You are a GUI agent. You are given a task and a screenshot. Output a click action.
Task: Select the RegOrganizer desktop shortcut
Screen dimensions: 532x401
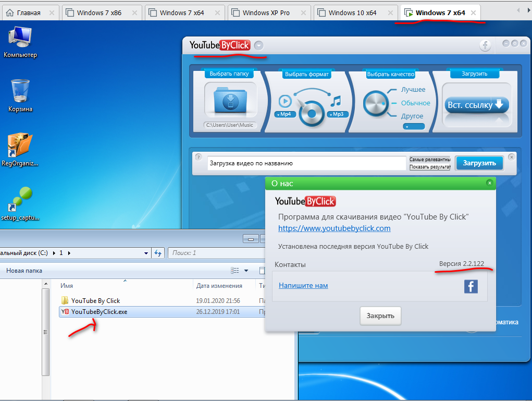click(20, 150)
